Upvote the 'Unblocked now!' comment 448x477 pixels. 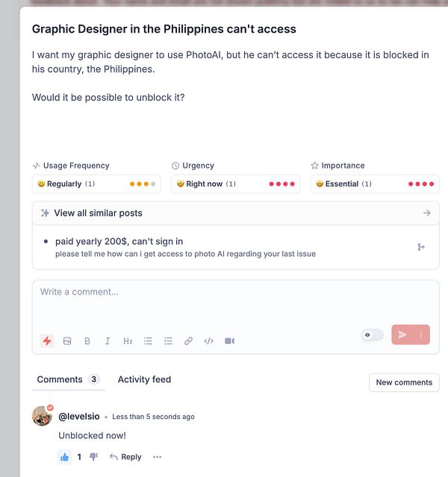pyautogui.click(x=64, y=457)
